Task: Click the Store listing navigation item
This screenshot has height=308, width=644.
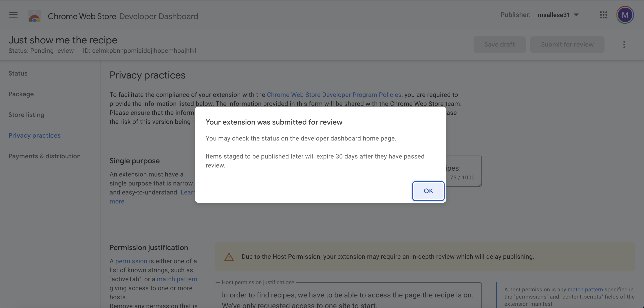Action: [x=26, y=115]
